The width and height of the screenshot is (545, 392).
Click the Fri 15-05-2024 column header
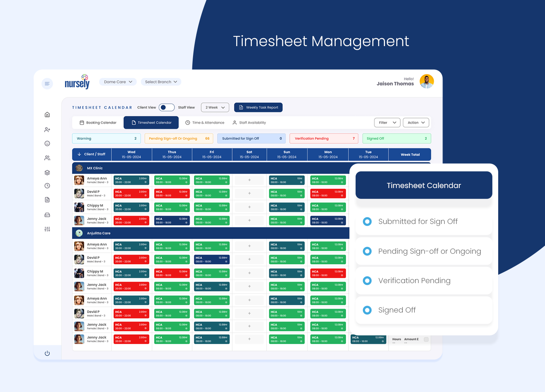[x=212, y=155]
